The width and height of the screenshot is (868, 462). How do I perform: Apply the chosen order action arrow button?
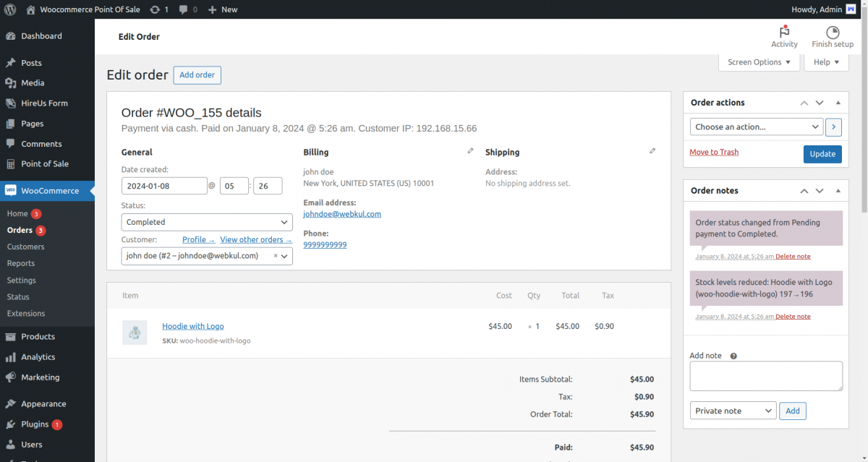833,127
